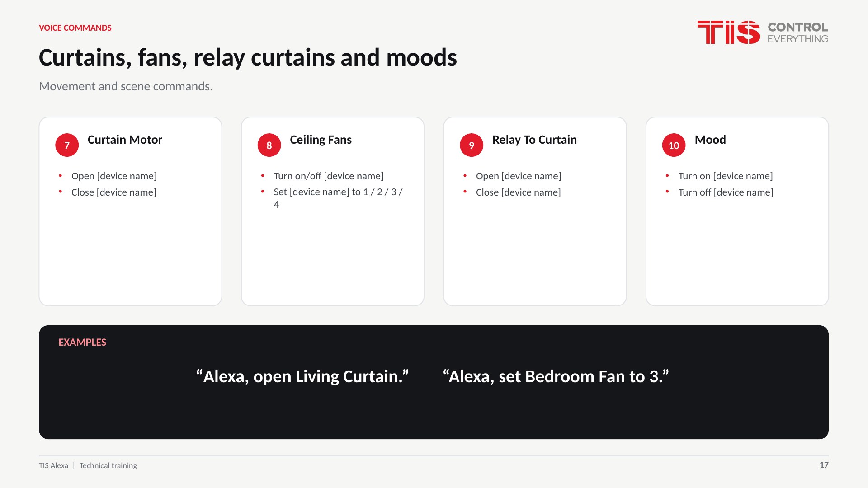The height and width of the screenshot is (488, 868).
Task: Click the 'Curtain Motor' card heading
Action: 125,140
